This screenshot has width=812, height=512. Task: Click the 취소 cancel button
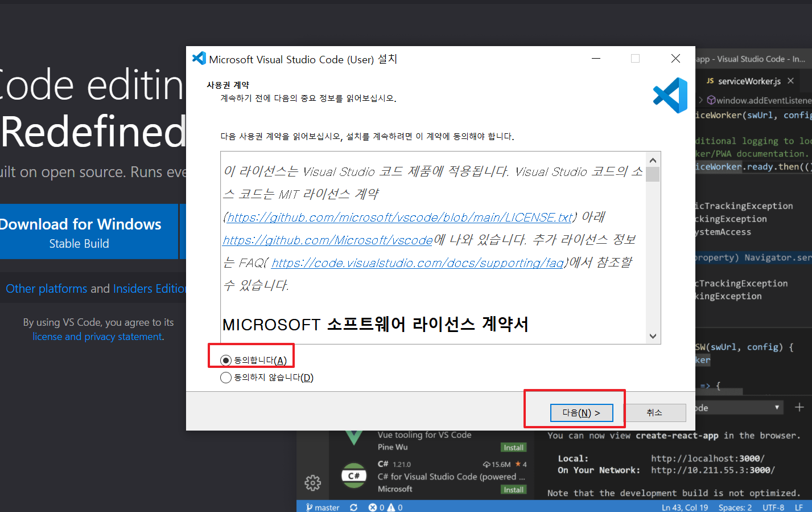pos(654,413)
